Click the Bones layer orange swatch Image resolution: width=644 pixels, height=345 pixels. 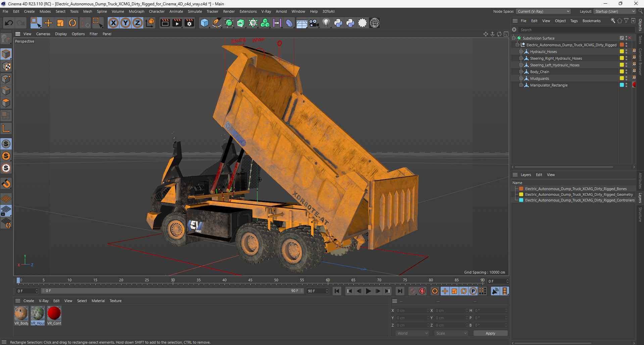521,189
